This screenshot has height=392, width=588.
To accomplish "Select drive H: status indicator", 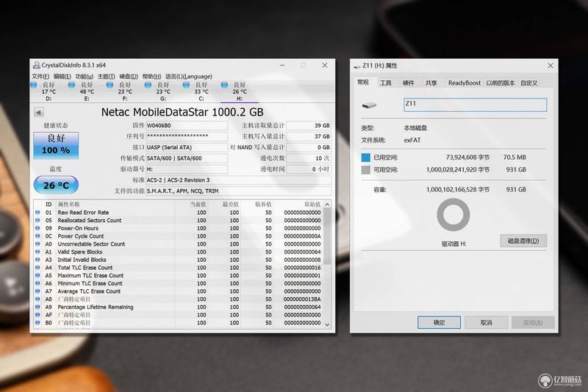I will (x=224, y=85).
